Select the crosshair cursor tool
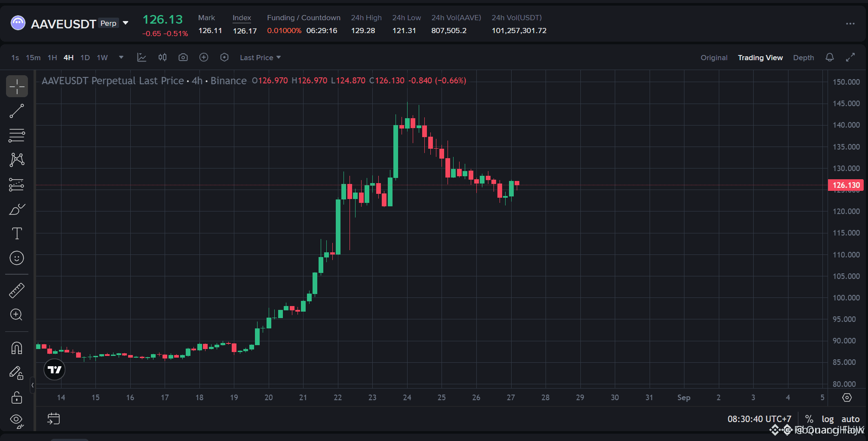The height and width of the screenshot is (441, 868). [x=17, y=86]
